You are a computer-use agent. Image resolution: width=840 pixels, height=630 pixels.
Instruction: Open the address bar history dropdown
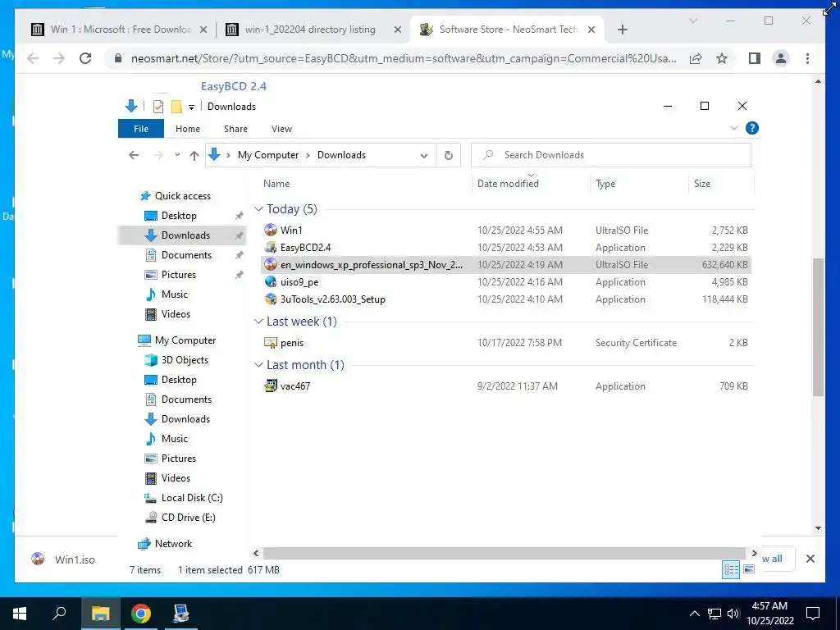coord(424,155)
